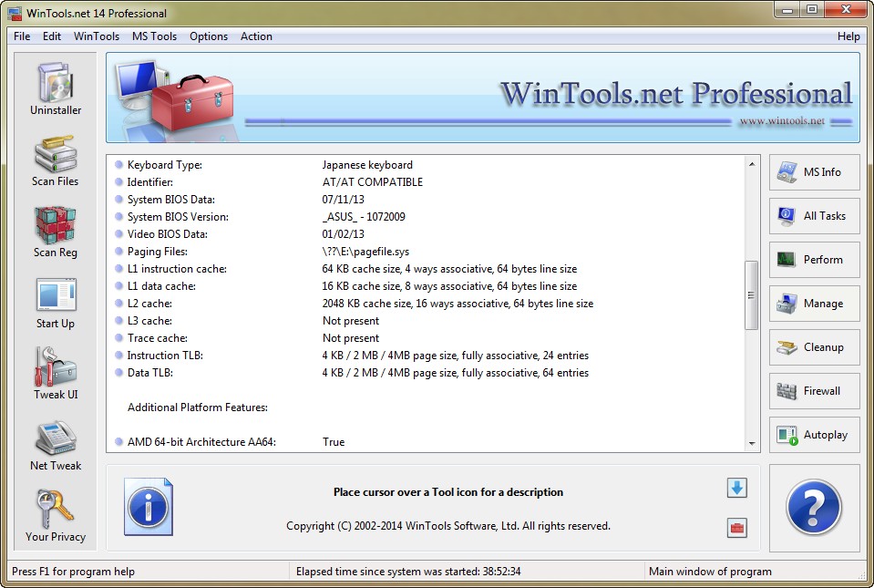Open the Start Up manager
The height and width of the screenshot is (588, 874).
coord(56,302)
